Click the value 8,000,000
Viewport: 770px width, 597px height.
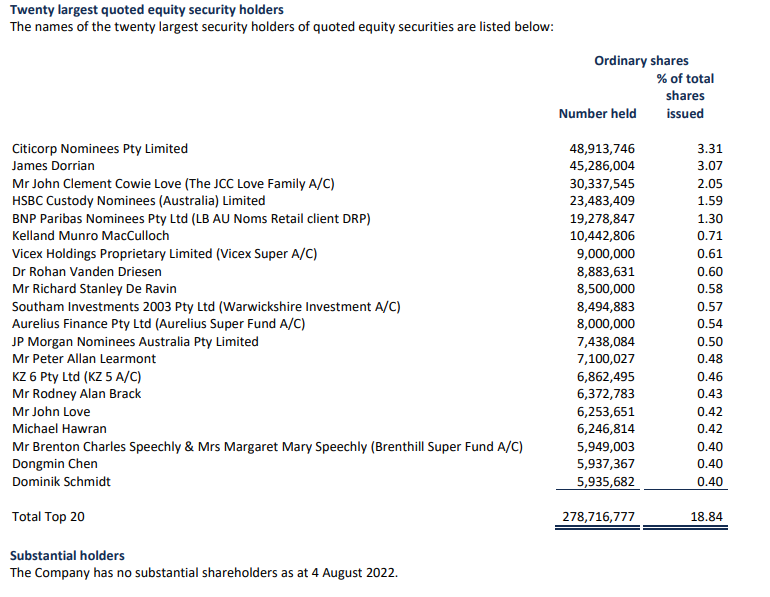pos(606,324)
